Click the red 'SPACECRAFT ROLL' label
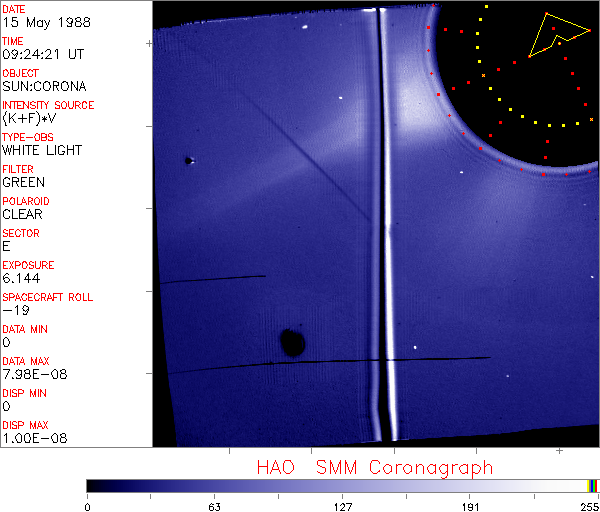The width and height of the screenshot is (600, 512). (x=47, y=297)
